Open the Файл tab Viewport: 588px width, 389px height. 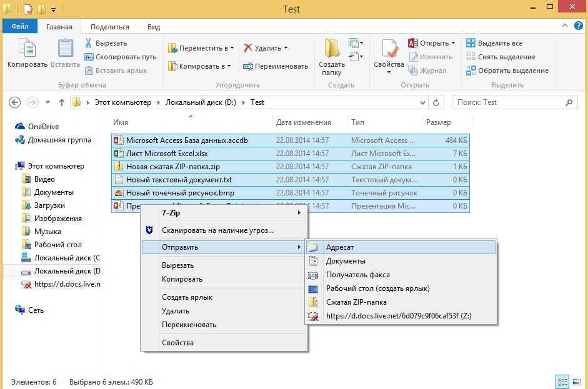(x=20, y=26)
